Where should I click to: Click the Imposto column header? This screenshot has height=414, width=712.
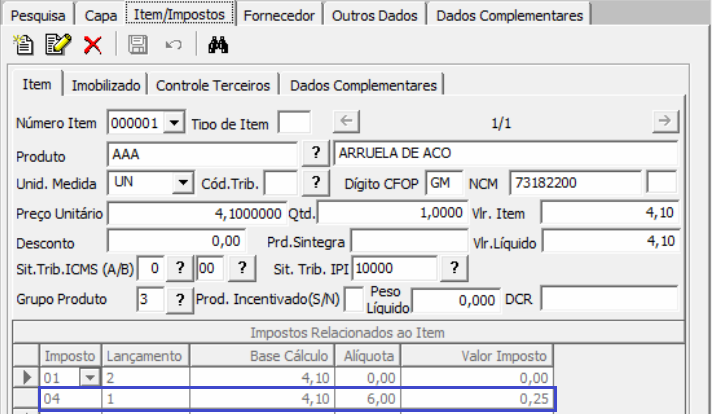pos(71,356)
